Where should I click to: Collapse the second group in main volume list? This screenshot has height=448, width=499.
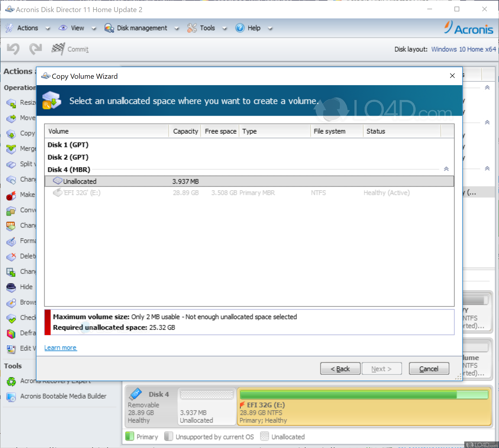pyautogui.click(x=487, y=122)
